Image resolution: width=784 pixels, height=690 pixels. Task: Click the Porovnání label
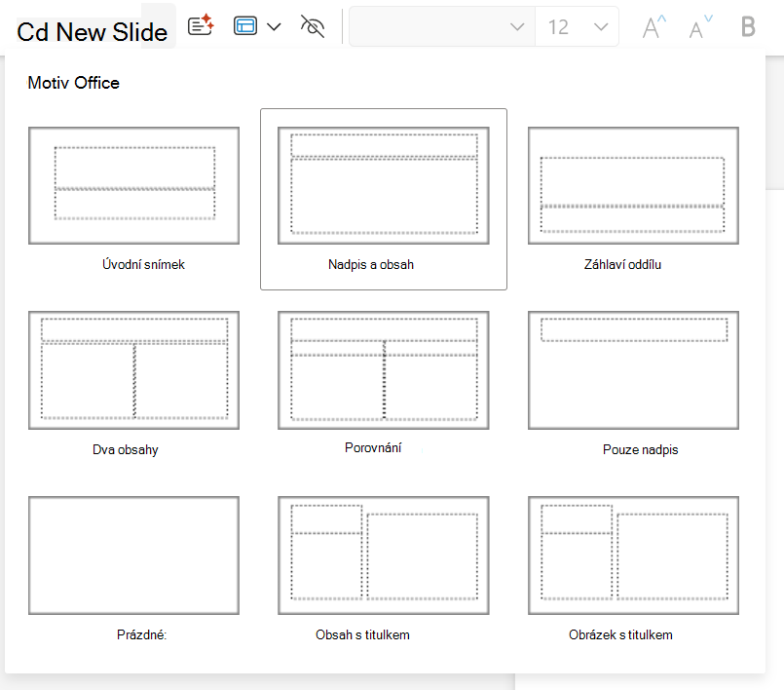coord(373,447)
